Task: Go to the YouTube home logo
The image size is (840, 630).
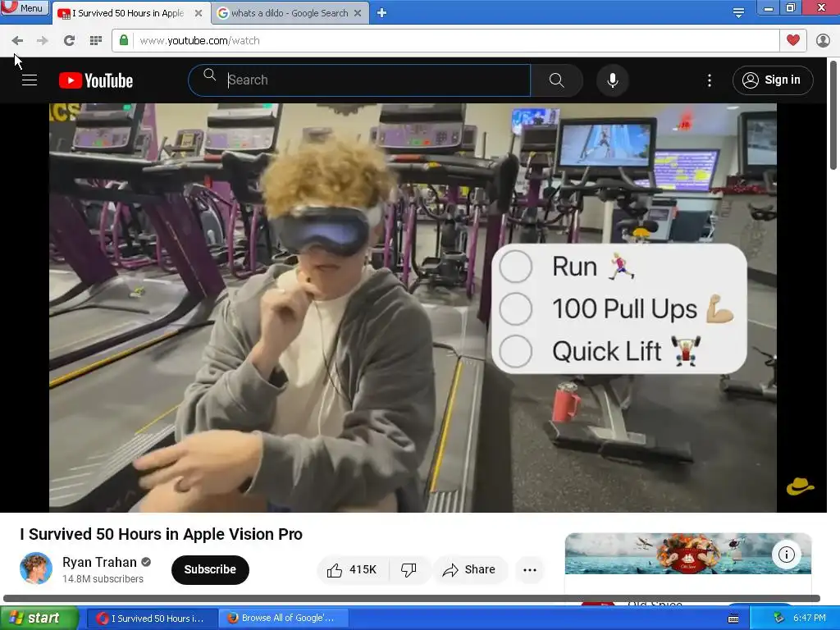Action: [x=96, y=80]
